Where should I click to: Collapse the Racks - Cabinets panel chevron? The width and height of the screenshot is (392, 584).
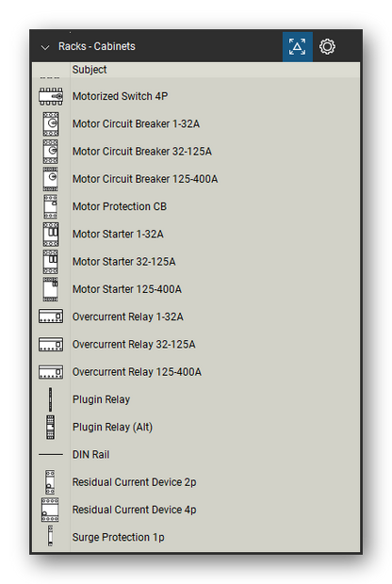click(45, 47)
